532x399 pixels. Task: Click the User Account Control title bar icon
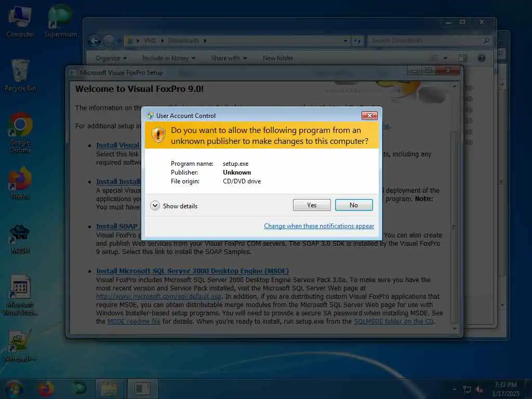point(150,116)
